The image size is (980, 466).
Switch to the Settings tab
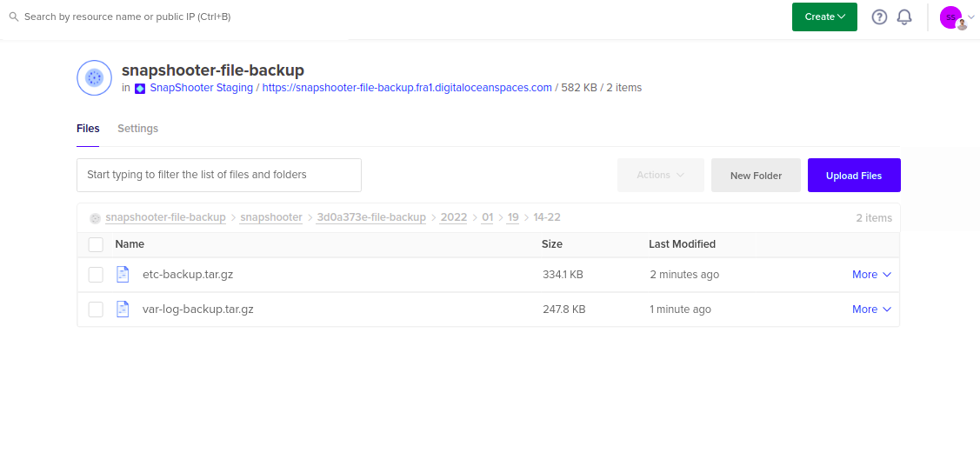(x=137, y=129)
